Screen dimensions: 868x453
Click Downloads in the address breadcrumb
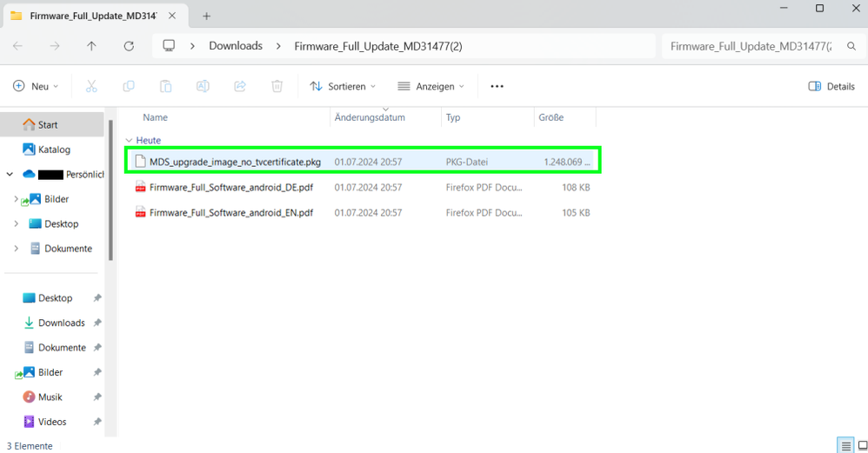point(235,46)
